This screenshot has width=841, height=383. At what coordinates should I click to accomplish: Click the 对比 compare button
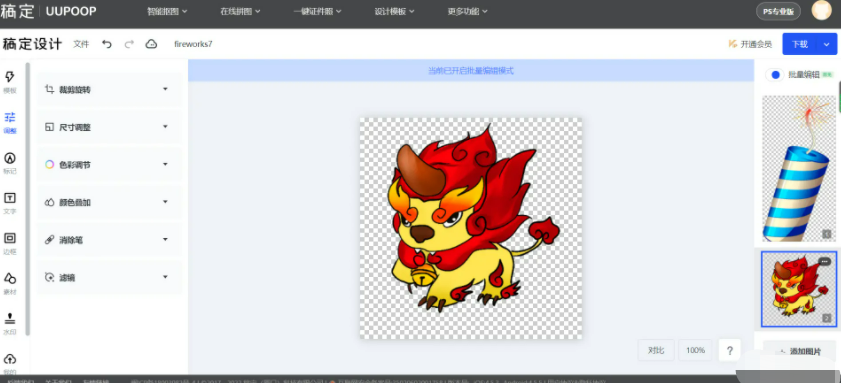[x=656, y=350]
